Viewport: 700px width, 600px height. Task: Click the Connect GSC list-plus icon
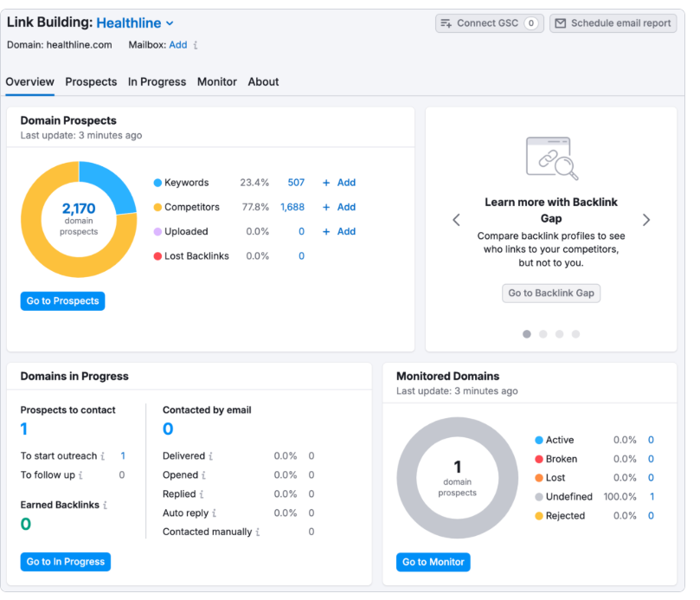pos(446,23)
